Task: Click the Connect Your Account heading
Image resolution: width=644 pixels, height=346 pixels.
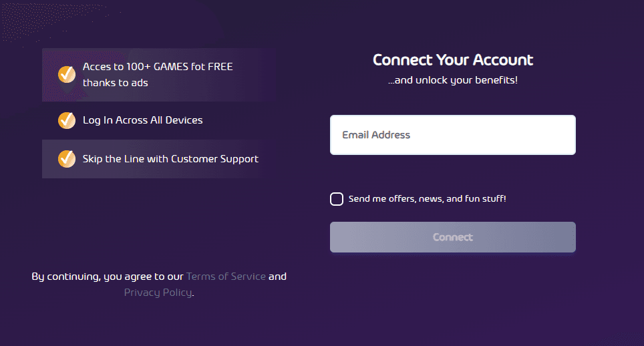Action: pos(453,59)
